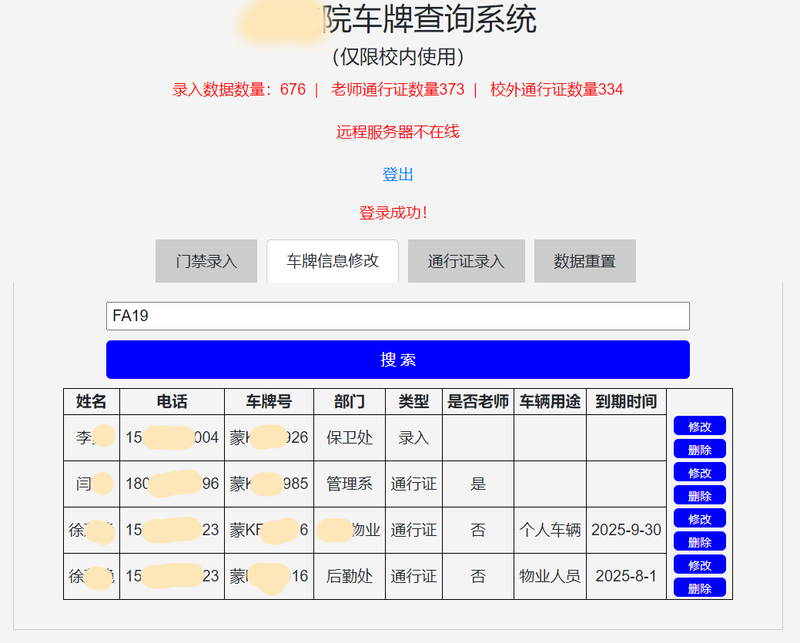Click the 远程服务器不在线 status message
Screen dimensions: 800x643
click(397, 132)
